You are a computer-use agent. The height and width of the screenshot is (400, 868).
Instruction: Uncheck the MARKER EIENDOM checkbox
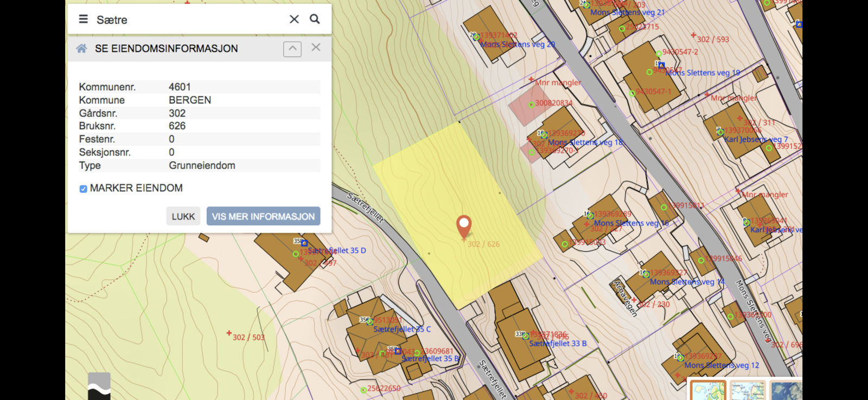(83, 189)
